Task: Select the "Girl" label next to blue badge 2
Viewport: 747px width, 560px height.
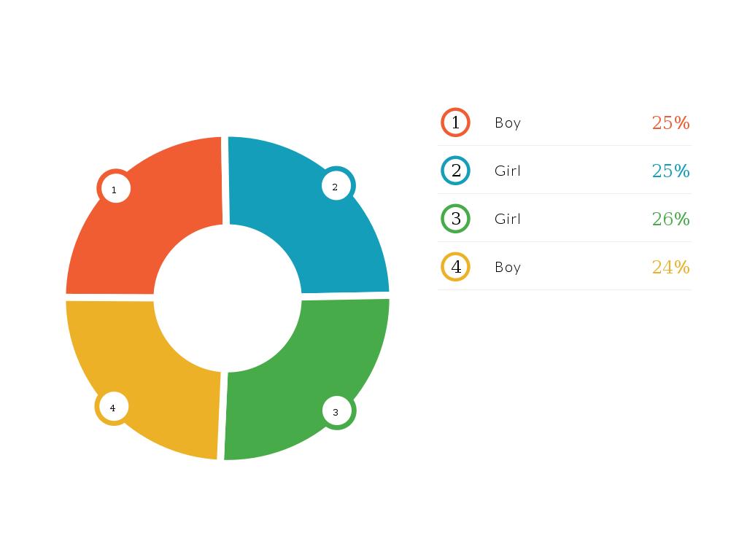Action: click(508, 171)
